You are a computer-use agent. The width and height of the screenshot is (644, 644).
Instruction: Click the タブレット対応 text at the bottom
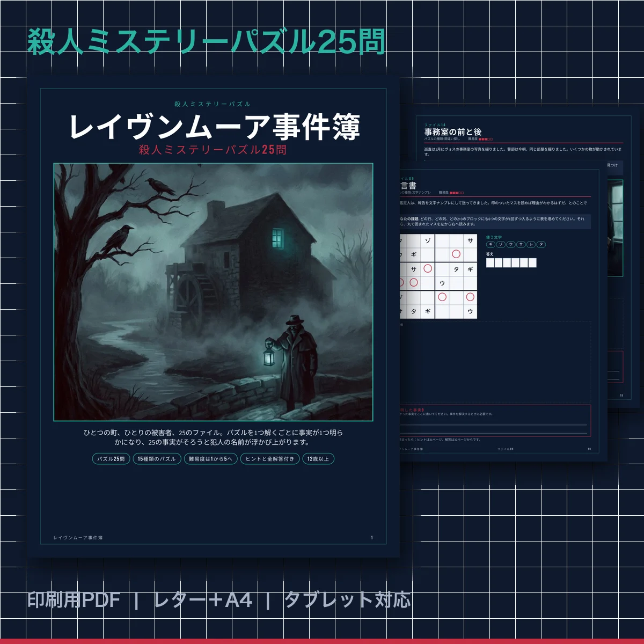pyautogui.click(x=348, y=600)
